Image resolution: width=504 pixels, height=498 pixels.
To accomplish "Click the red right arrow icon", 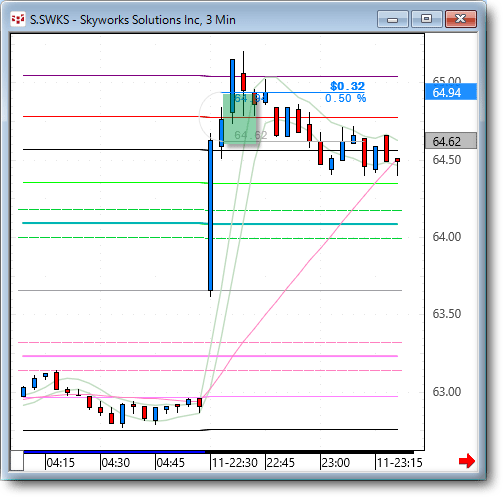I will click(x=467, y=461).
